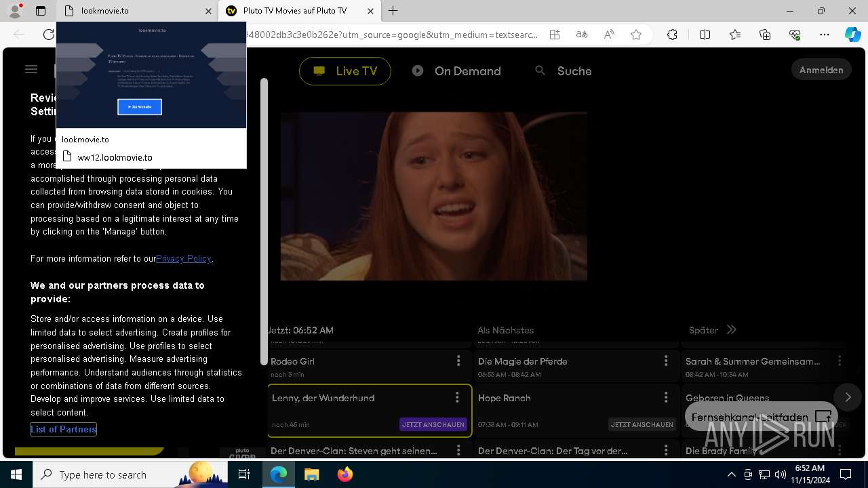Viewport: 868px width, 488px height.
Task: Open Microsoft Edge from the taskbar
Action: click(279, 474)
